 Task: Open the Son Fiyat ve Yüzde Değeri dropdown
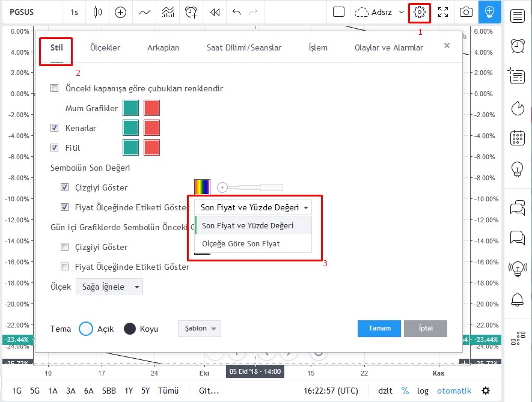[252, 207]
